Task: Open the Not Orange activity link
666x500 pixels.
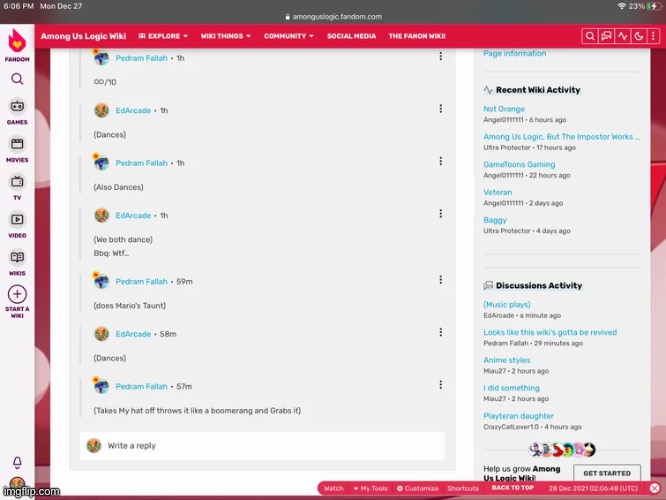Action: pyautogui.click(x=504, y=109)
